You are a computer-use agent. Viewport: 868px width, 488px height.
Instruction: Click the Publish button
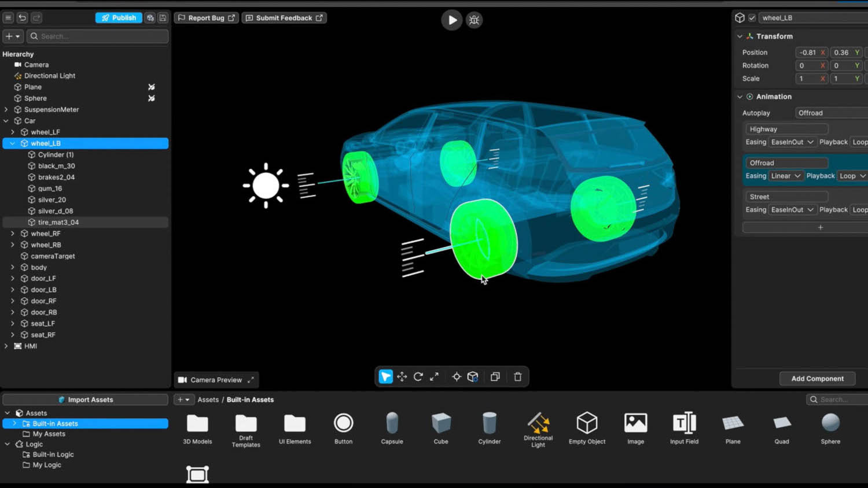tap(119, 18)
